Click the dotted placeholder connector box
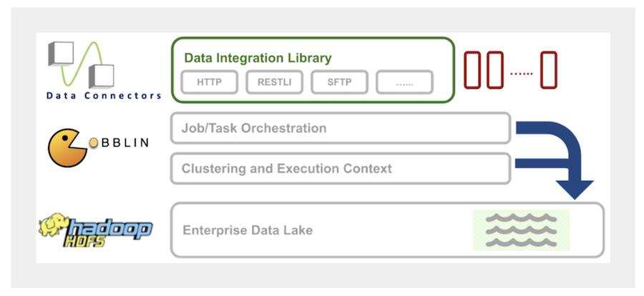 [404, 82]
